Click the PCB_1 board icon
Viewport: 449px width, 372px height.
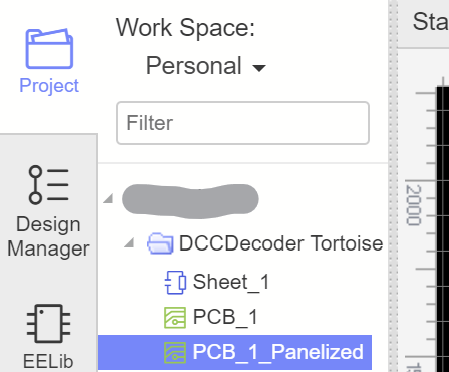coord(175,318)
